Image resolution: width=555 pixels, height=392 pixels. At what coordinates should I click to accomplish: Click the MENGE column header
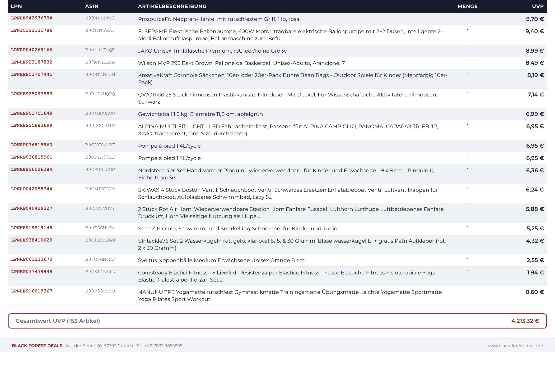click(467, 6)
